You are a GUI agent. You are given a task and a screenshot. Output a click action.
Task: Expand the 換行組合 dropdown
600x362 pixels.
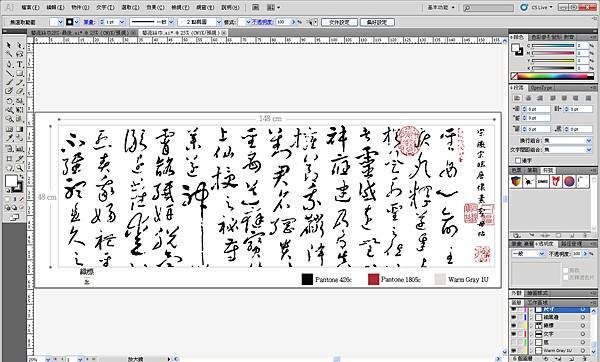point(561,140)
